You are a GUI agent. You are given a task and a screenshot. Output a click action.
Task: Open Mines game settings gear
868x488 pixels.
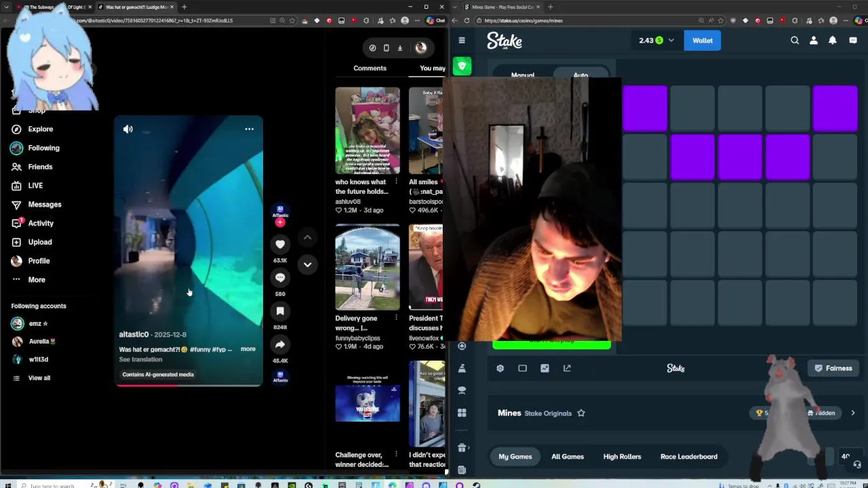500,368
